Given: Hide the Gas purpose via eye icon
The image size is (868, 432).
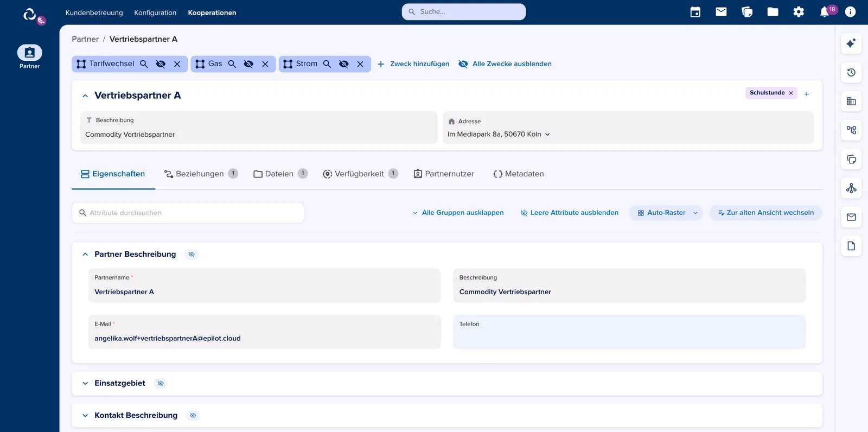Looking at the screenshot, I should tap(248, 64).
